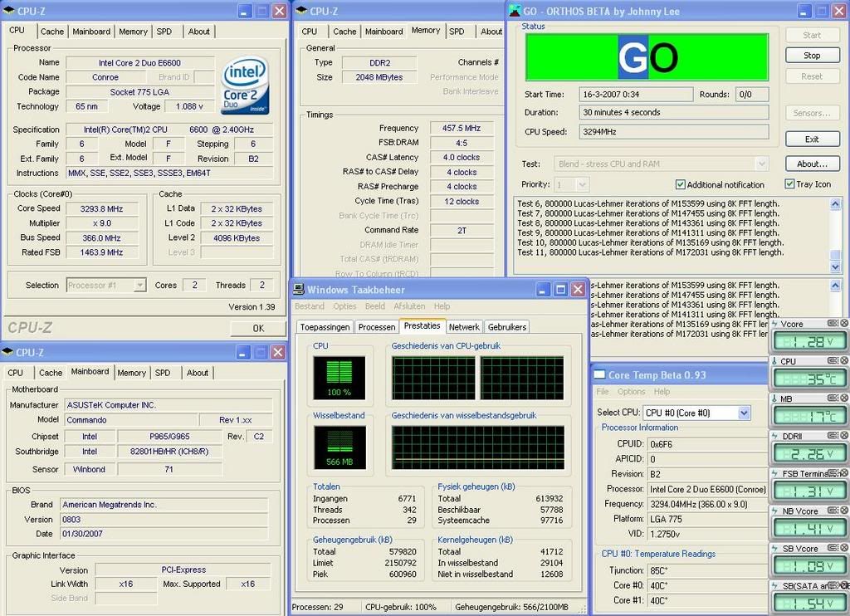
Task: Click CPU usage 100 % meter graphic
Action: click(x=340, y=378)
